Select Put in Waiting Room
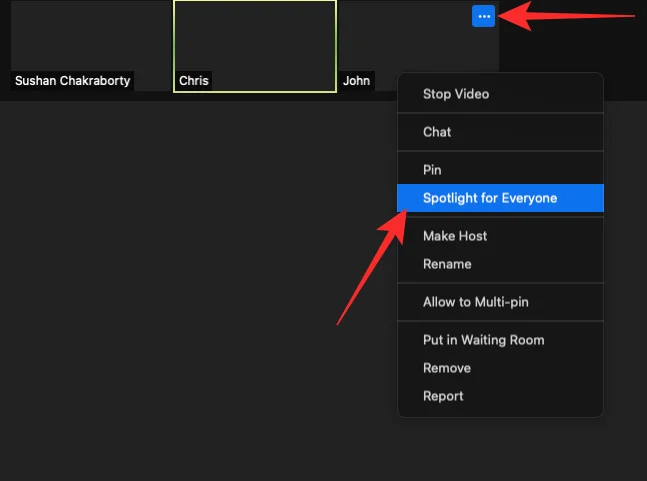647x481 pixels. [483, 340]
